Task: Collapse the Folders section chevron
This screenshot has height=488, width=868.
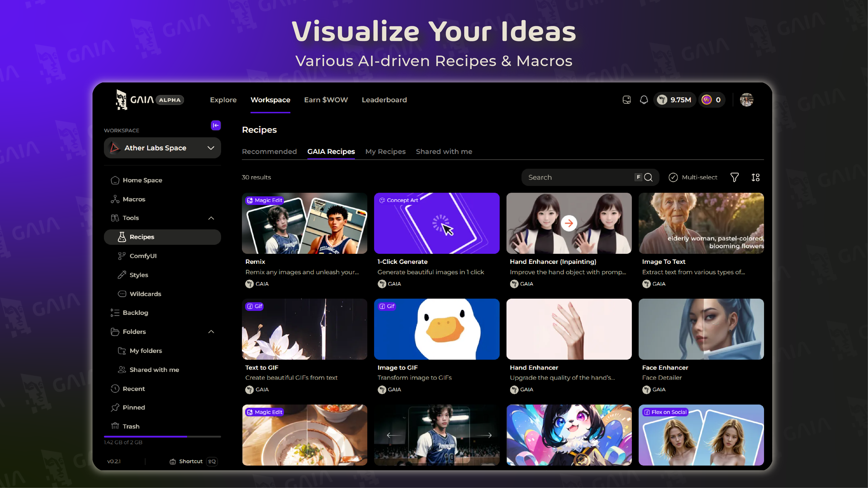Action: (211, 332)
